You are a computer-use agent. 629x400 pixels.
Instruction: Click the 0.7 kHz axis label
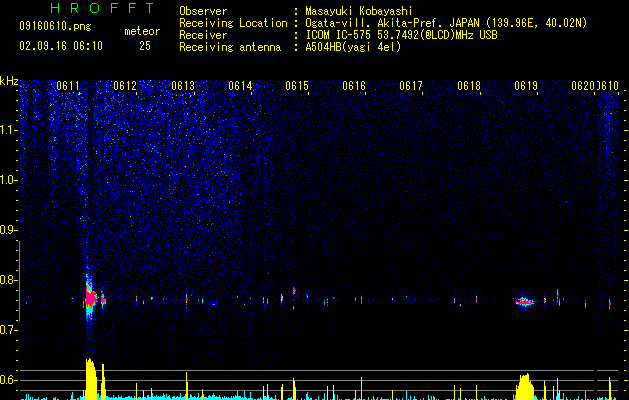click(9, 330)
